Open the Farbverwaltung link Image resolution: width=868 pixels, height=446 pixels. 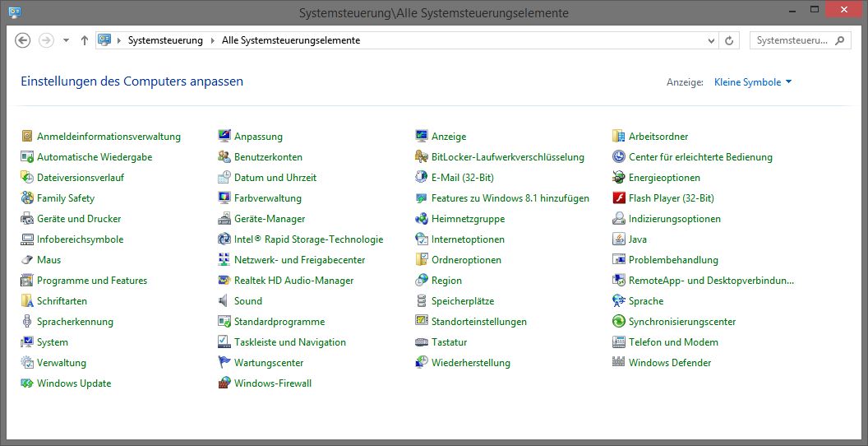click(267, 197)
